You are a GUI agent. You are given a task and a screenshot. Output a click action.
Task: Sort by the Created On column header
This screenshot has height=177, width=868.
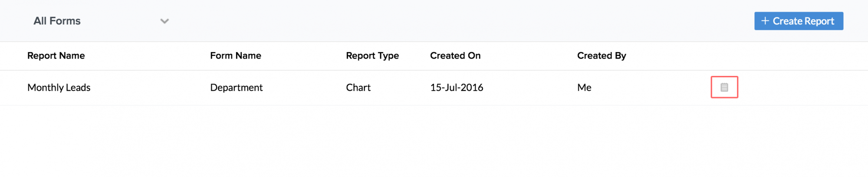click(455, 56)
